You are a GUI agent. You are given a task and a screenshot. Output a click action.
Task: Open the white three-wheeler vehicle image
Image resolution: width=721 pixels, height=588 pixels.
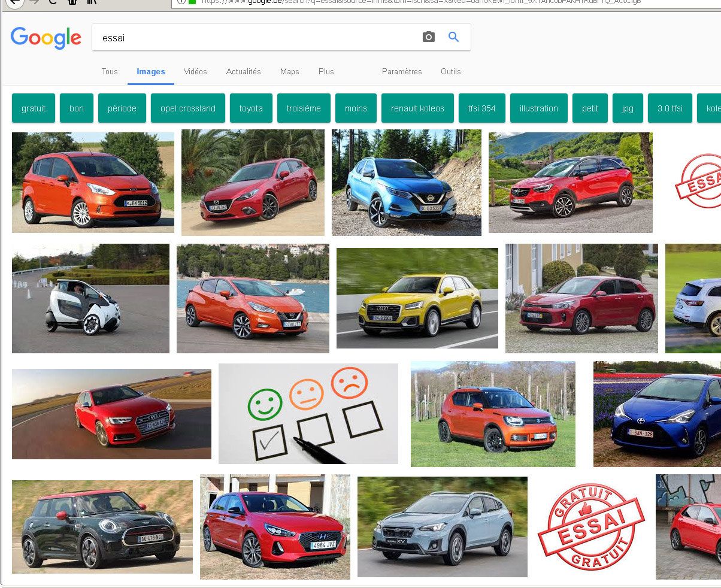point(90,298)
